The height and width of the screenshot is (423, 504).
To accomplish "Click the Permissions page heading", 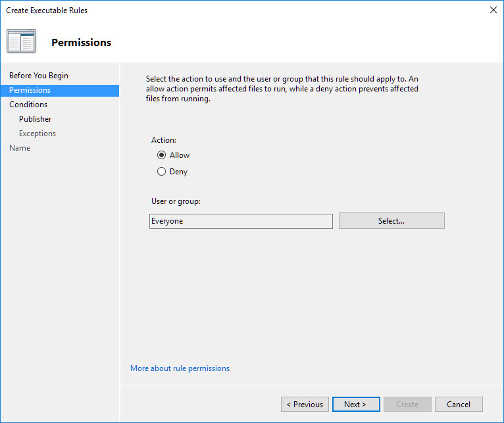I will [x=82, y=43].
